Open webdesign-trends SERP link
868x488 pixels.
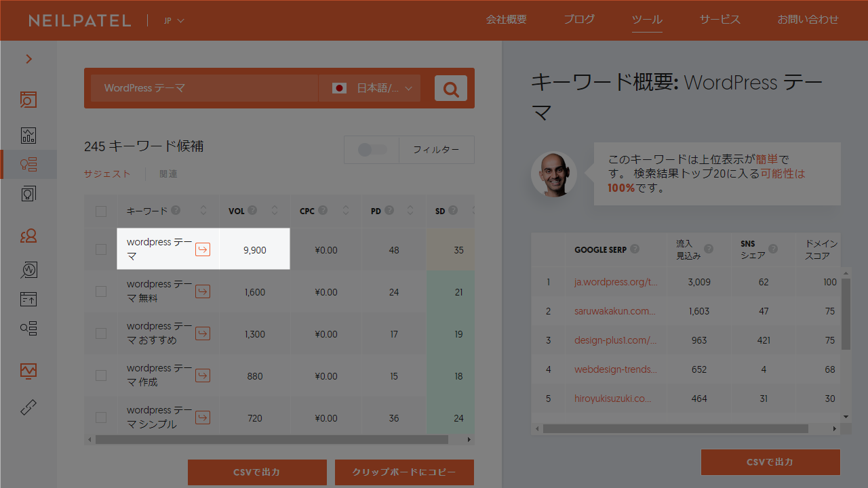pyautogui.click(x=616, y=369)
